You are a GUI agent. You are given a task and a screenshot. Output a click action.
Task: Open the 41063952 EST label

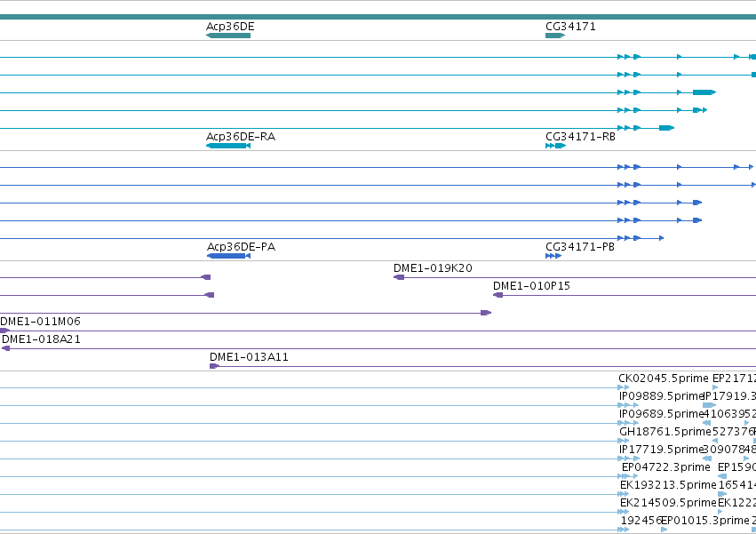[729, 414]
